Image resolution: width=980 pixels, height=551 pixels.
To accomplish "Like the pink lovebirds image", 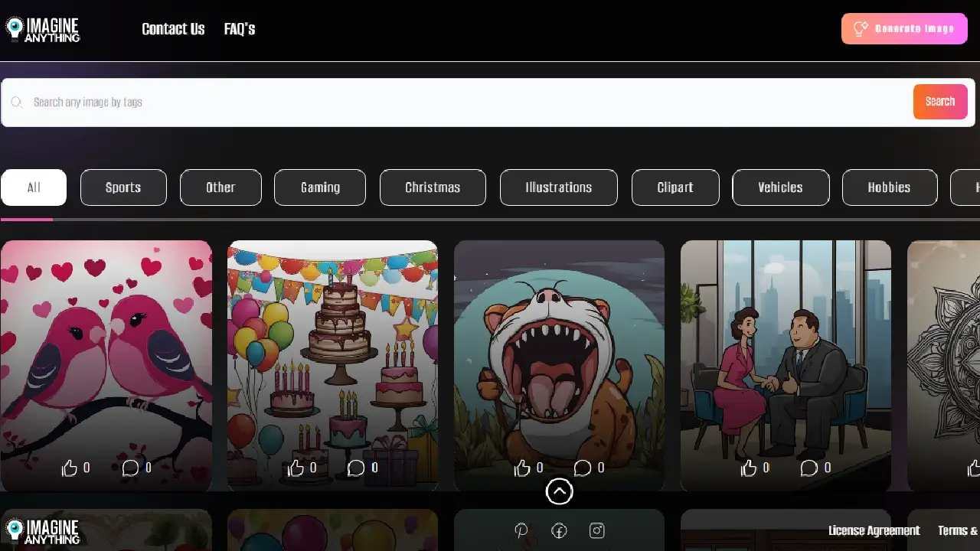I will [70, 468].
